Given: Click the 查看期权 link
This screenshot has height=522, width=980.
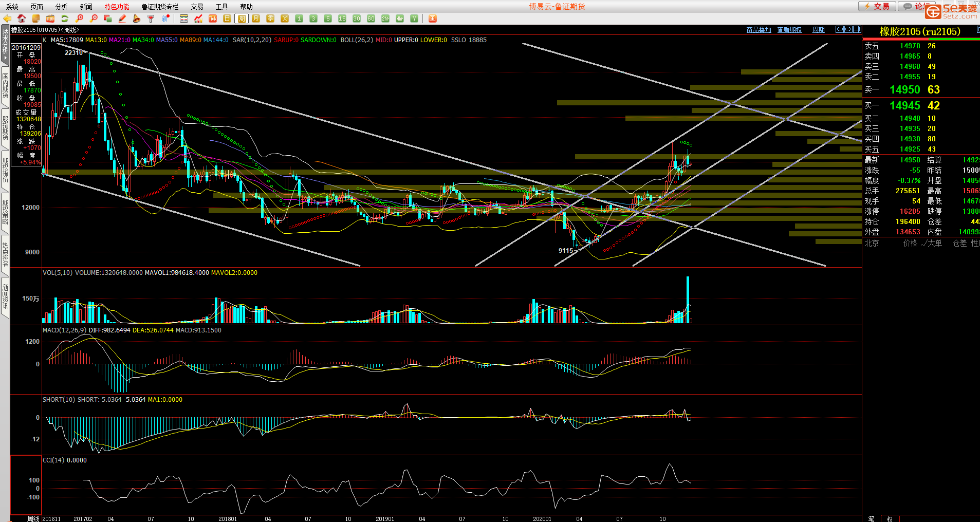Looking at the screenshot, I should (x=789, y=30).
